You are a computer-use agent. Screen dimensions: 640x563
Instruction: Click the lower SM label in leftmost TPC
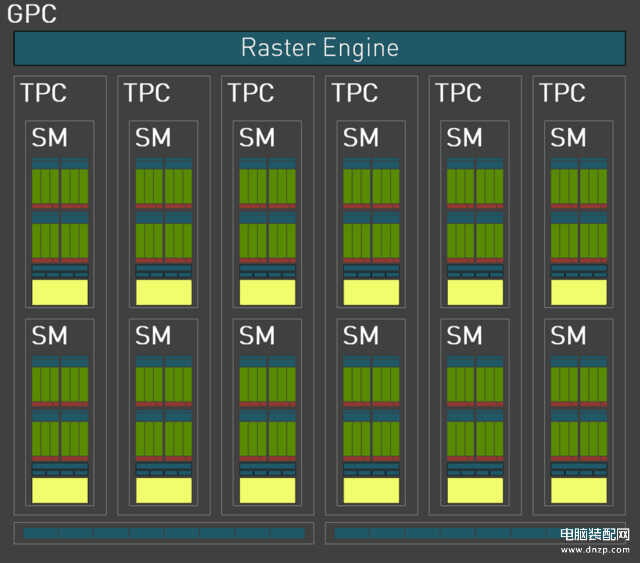click(50, 336)
